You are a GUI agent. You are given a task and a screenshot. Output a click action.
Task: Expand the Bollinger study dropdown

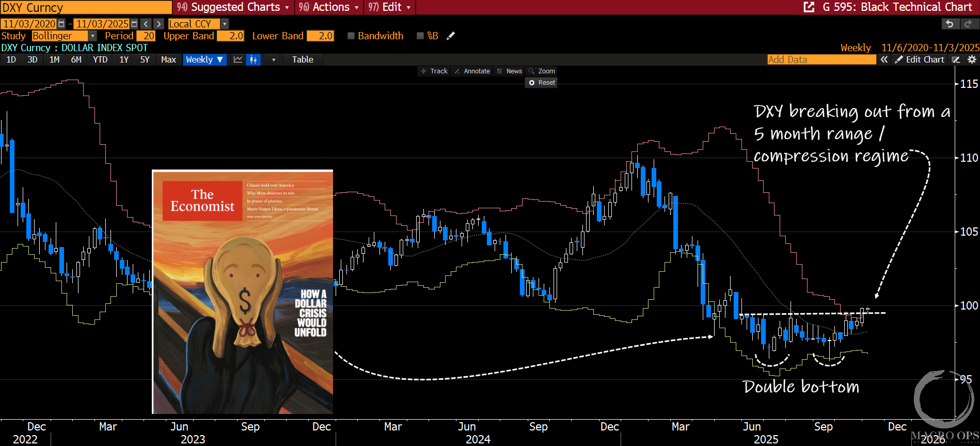coord(92,36)
